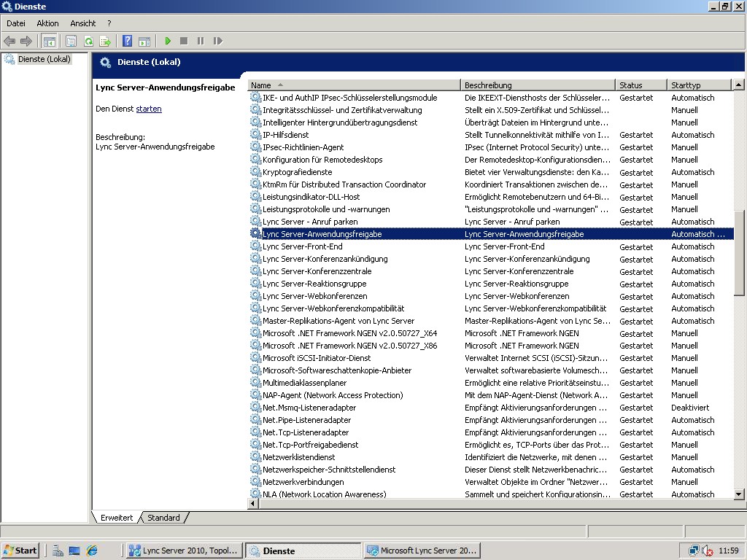Select 'Netzwerklistendienst' service

pos(298,456)
